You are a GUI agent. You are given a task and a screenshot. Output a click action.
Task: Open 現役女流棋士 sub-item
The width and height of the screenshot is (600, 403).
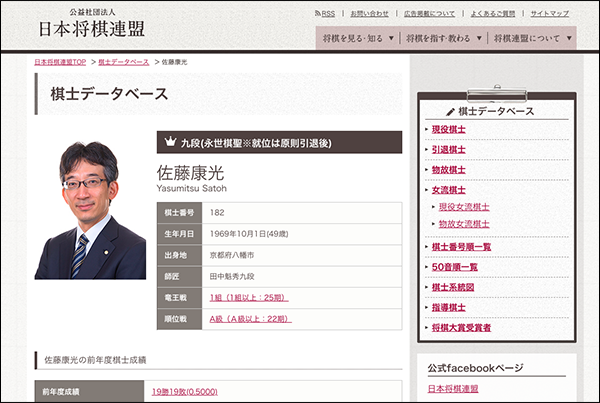point(464,206)
